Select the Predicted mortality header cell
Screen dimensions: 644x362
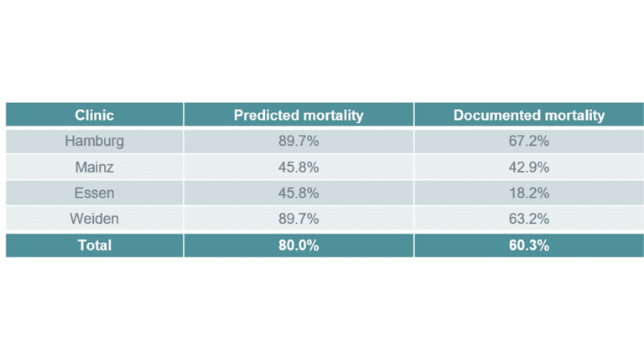[x=299, y=116]
